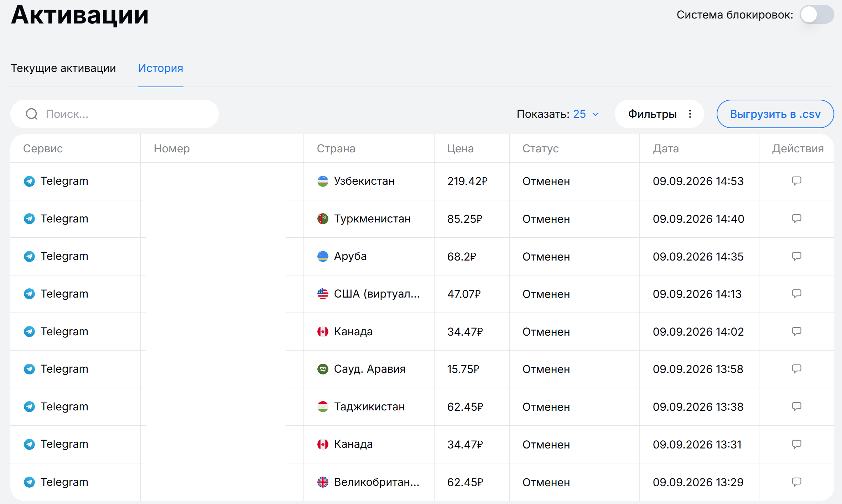This screenshot has width=842, height=504.
Task: Click Выгрузить в .csv button
Action: (x=775, y=114)
